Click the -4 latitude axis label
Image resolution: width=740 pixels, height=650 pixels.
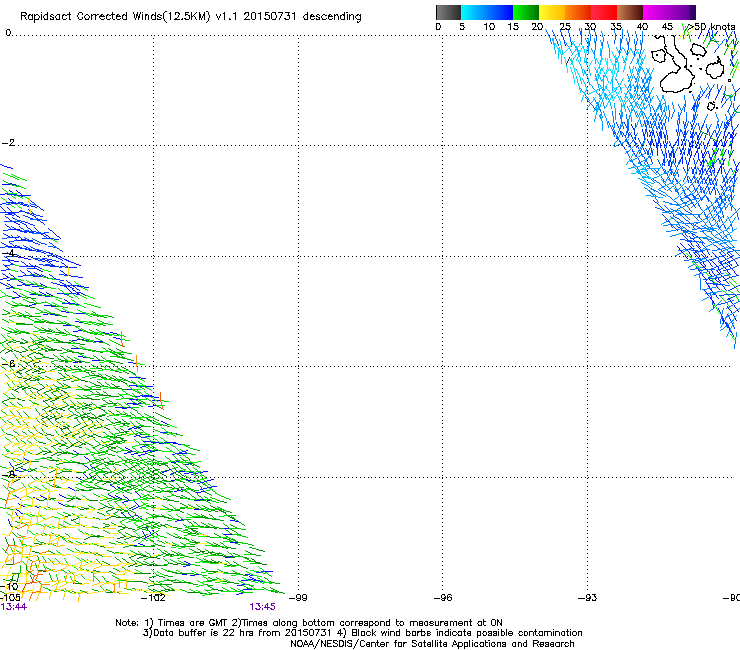(x=8, y=253)
